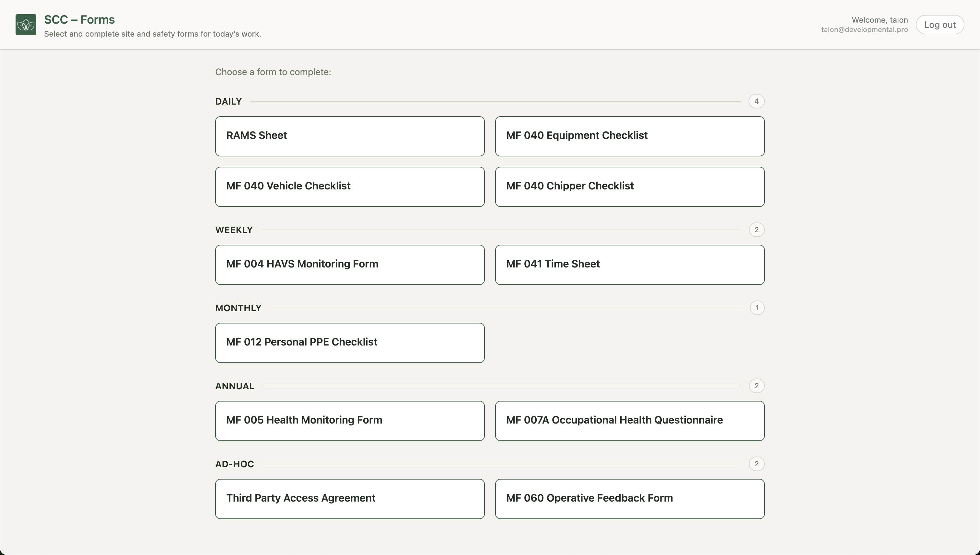Click the SCC – Forms page title

(79, 19)
